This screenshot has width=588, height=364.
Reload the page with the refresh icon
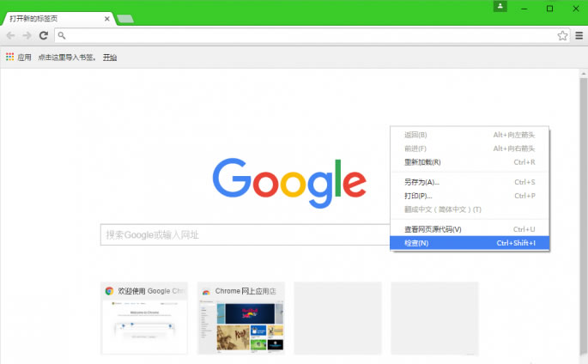[43, 35]
